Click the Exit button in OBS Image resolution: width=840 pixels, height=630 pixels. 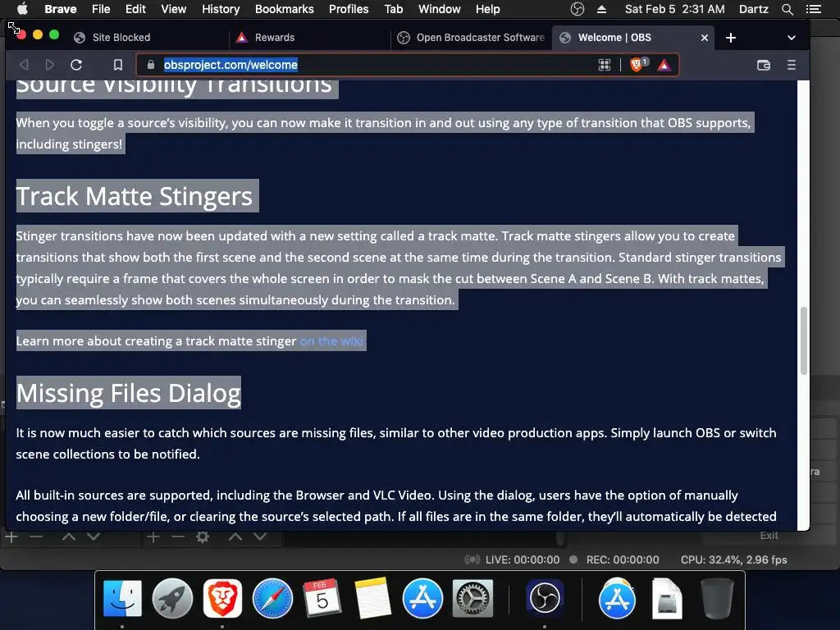(769, 536)
